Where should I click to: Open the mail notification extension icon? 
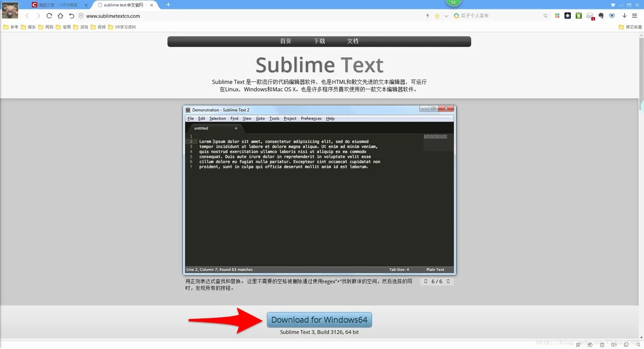[x=590, y=15]
